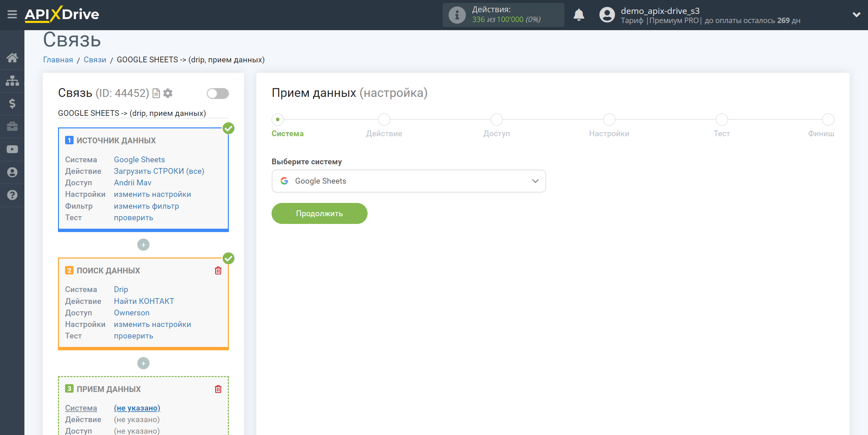
Task: Go to the home sidebar icon
Action: [x=12, y=58]
